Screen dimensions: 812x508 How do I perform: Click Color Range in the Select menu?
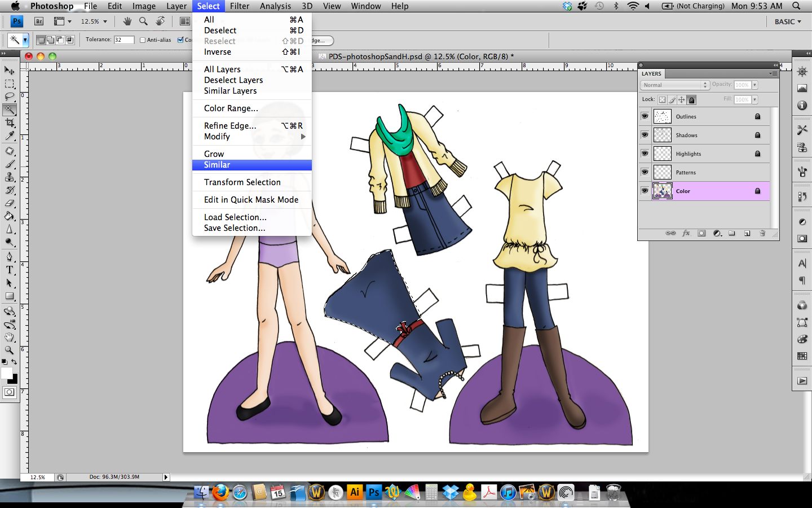(x=231, y=108)
